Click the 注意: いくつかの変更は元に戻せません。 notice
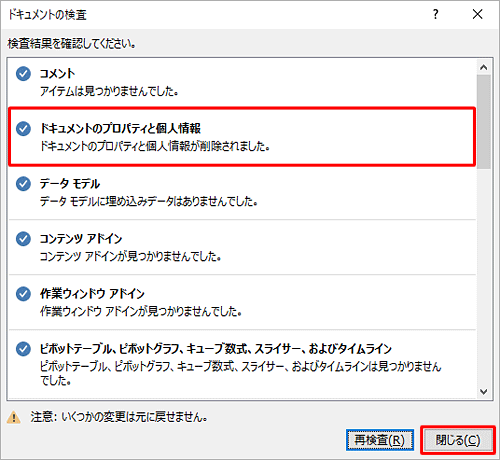 [x=119, y=417]
